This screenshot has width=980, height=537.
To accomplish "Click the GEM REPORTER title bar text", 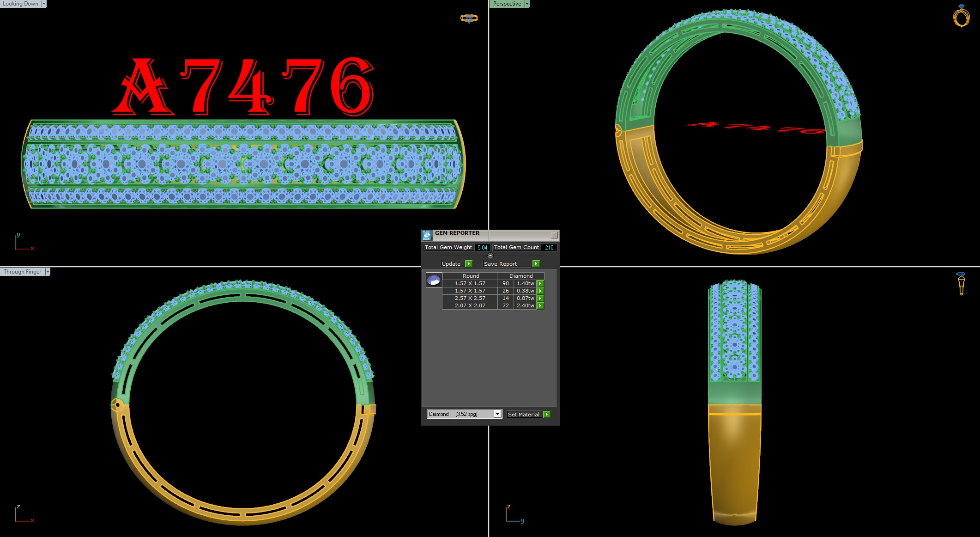I will [x=457, y=233].
